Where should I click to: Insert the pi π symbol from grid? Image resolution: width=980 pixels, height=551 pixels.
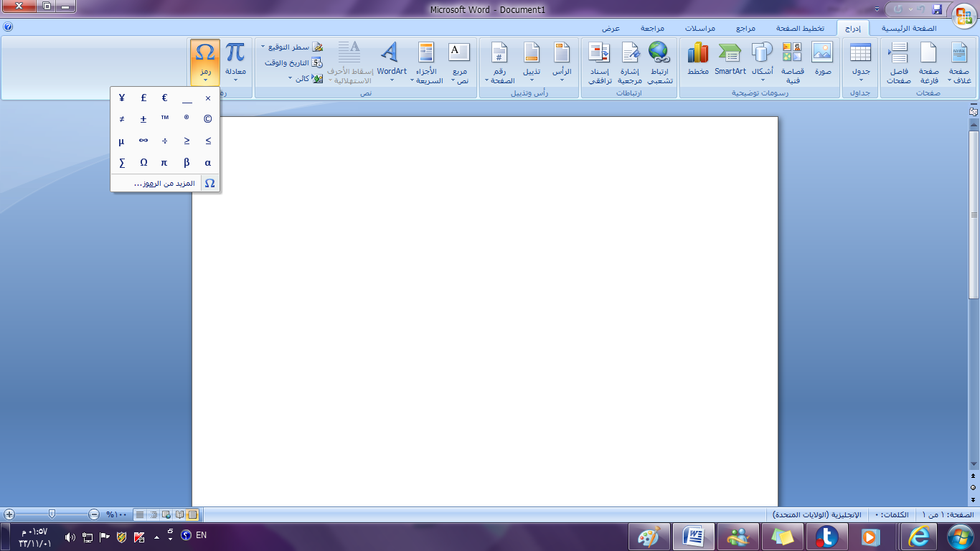pyautogui.click(x=165, y=163)
